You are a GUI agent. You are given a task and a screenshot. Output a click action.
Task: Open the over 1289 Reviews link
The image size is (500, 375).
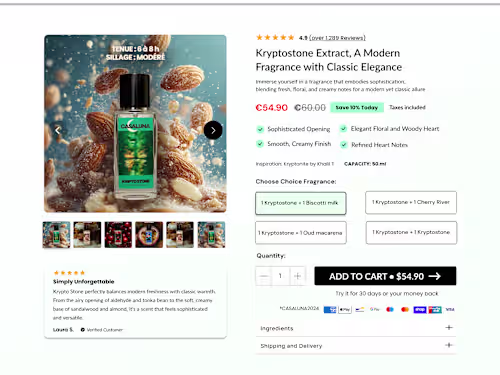pos(337,38)
